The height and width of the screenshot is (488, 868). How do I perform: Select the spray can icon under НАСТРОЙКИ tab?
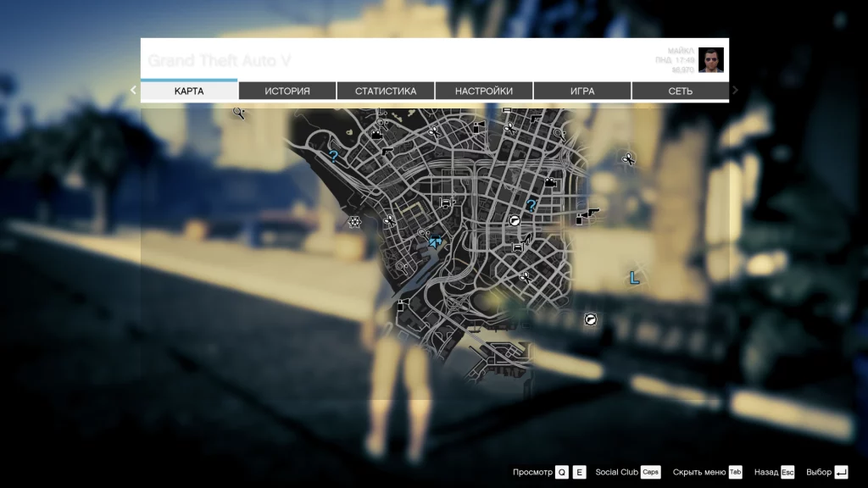pos(478,127)
